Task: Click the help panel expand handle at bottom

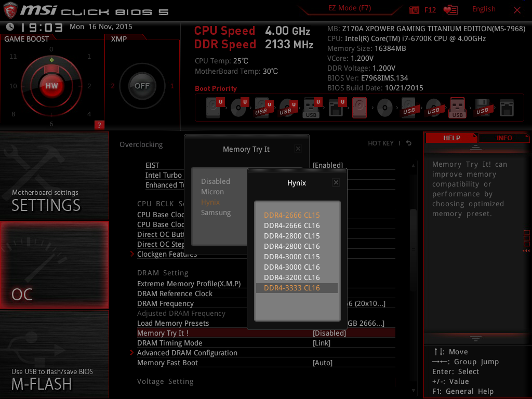Action: [476, 339]
